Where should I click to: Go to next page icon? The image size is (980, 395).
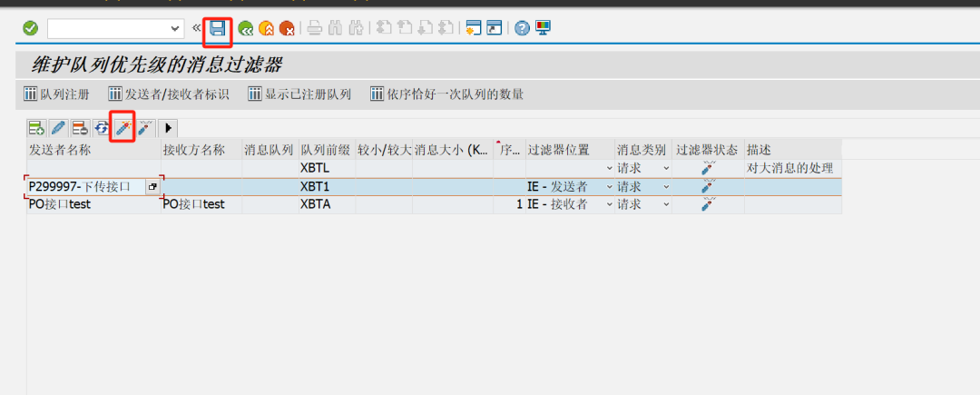(x=426, y=28)
